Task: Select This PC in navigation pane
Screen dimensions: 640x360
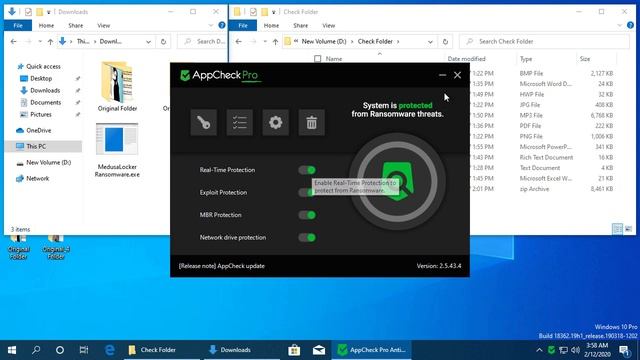Action: (x=36, y=146)
